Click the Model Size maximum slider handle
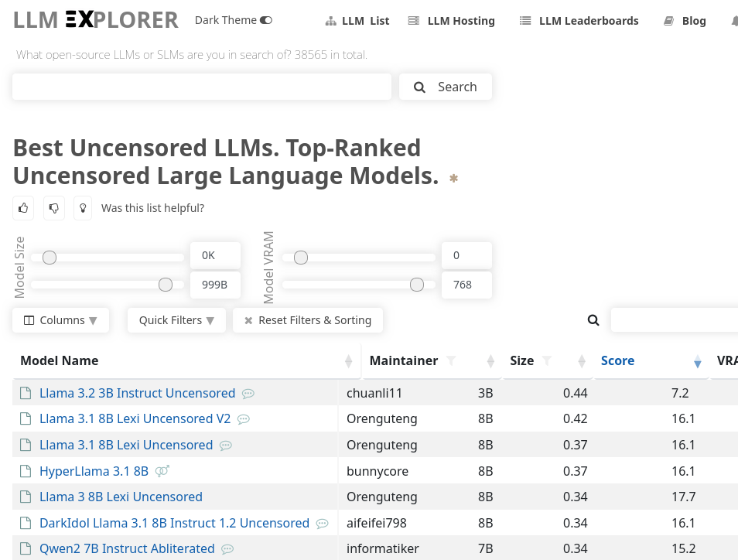This screenshot has width=738, height=560. [165, 285]
